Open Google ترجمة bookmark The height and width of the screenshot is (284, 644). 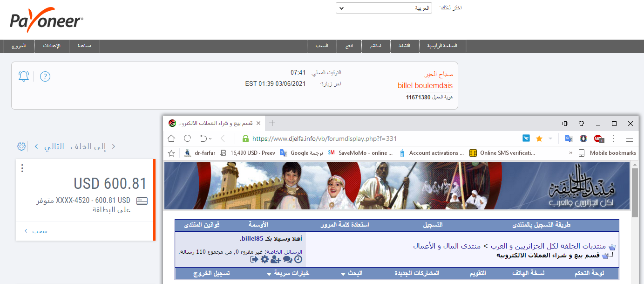[x=301, y=153]
